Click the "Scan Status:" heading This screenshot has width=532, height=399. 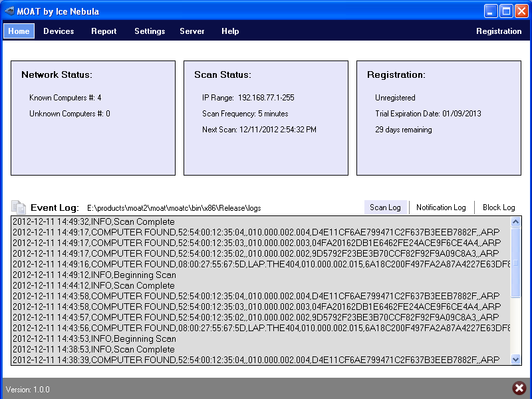(x=223, y=74)
